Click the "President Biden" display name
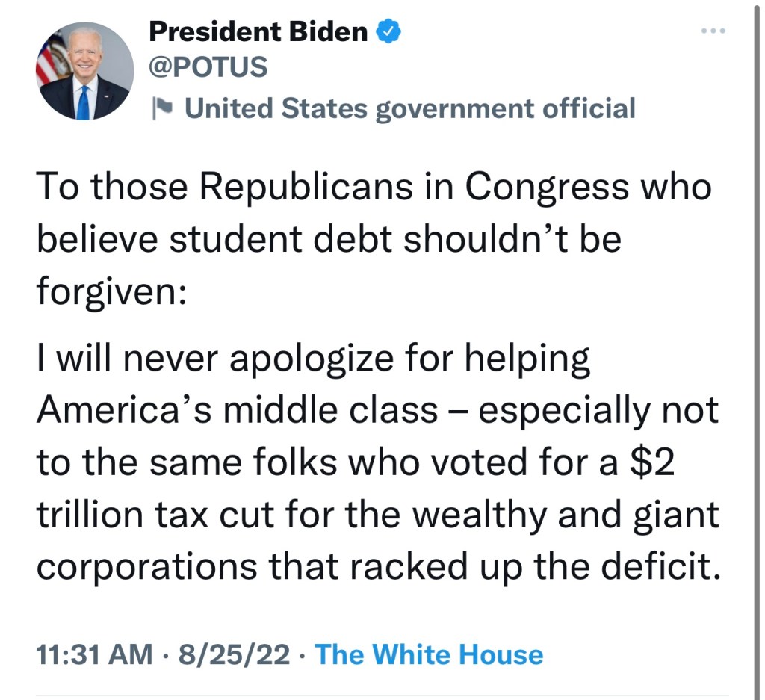Image resolution: width=765 pixels, height=700 pixels. [x=258, y=31]
